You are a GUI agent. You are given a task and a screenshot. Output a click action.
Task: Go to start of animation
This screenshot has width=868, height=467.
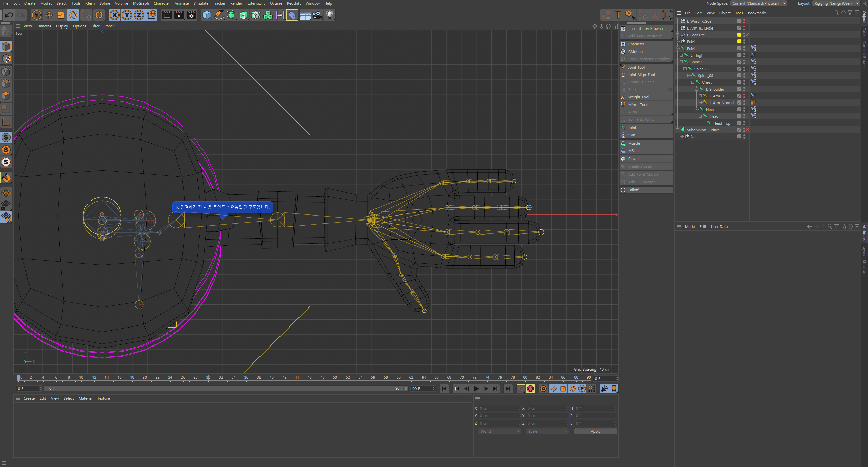[x=444, y=389]
